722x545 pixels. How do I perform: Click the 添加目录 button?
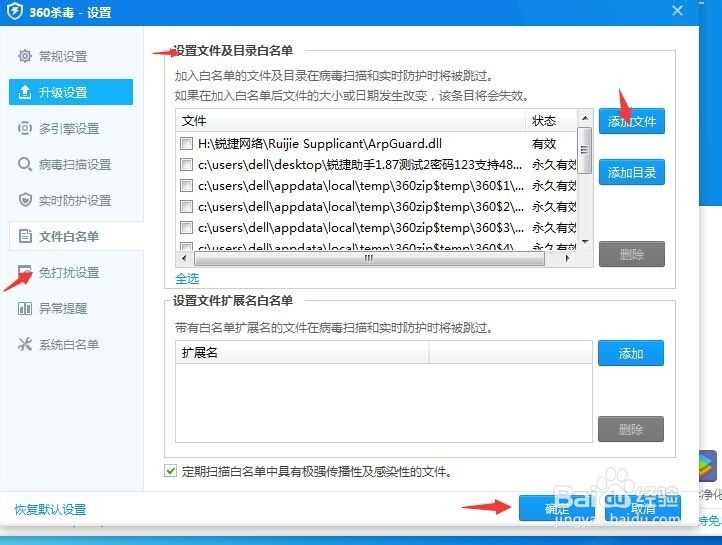pos(632,172)
